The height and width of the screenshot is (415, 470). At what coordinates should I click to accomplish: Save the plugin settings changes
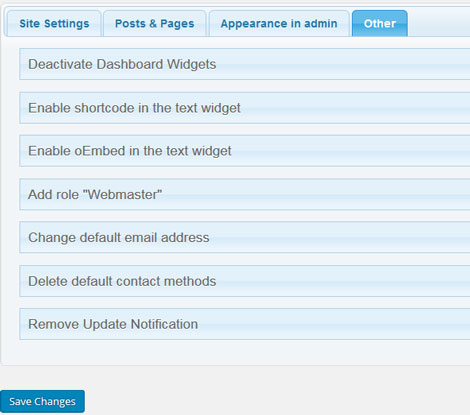42,401
